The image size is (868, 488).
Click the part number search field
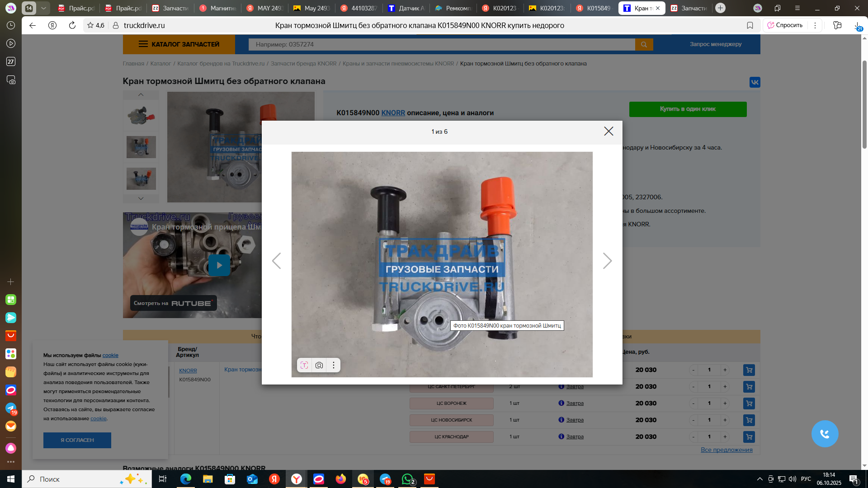pyautogui.click(x=441, y=44)
